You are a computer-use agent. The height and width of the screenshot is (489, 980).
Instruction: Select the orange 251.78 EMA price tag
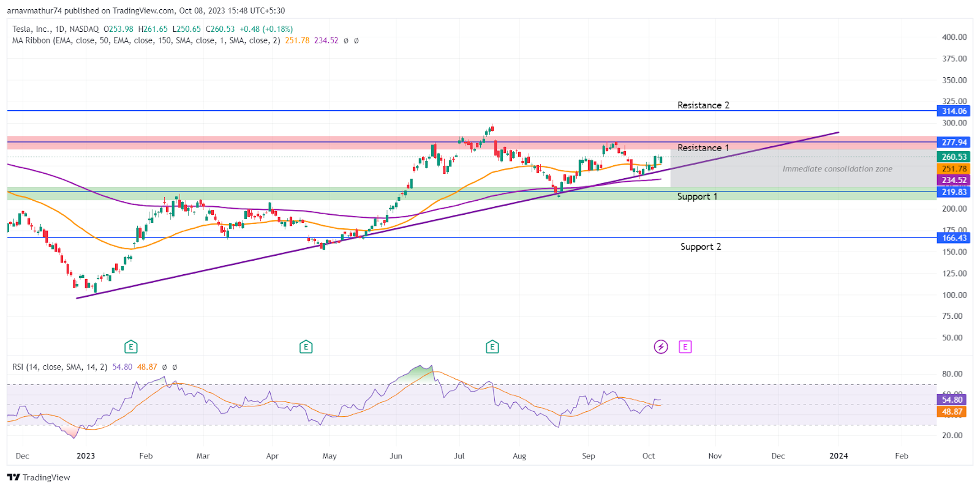pos(954,168)
